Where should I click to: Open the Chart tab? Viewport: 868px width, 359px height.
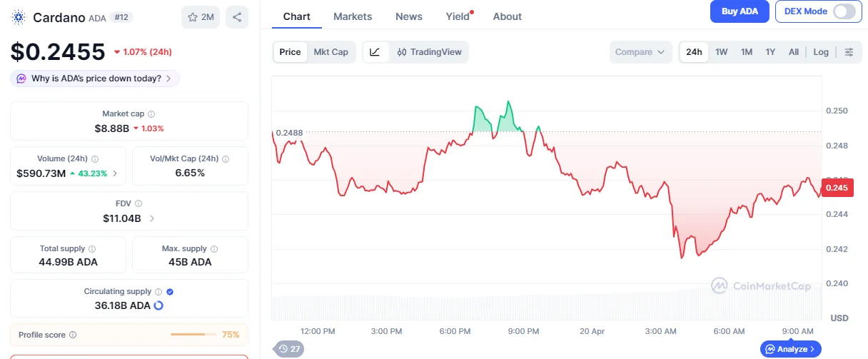(x=297, y=16)
